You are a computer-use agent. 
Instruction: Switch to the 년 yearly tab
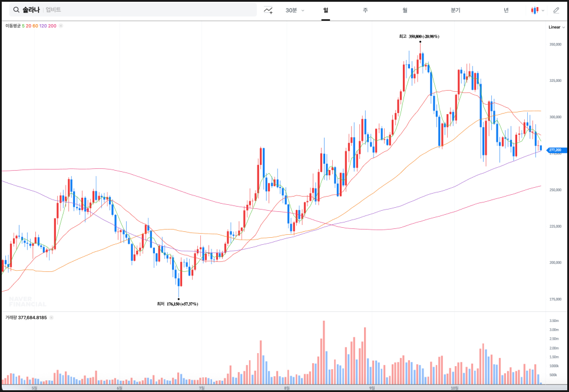point(506,10)
